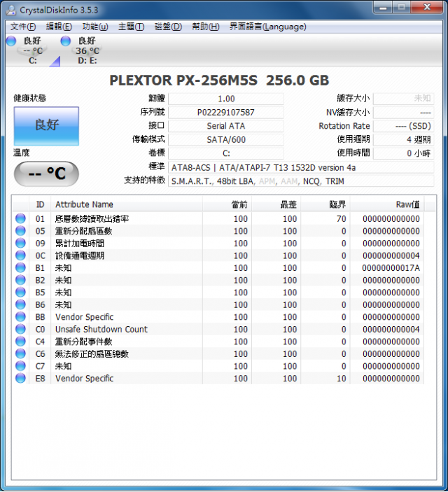Click status icon of row C4
The width and height of the screenshot is (448, 492).
[20, 342]
